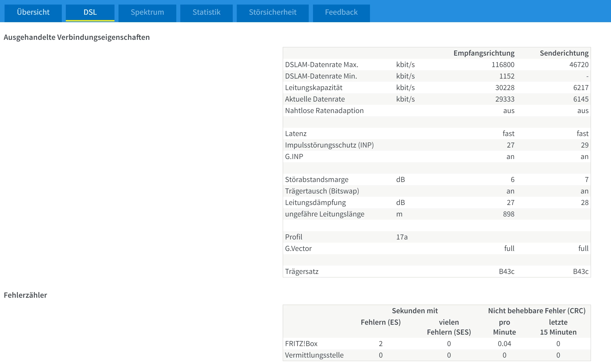Select the Trägersatz row label
This screenshot has width=611, height=364.
(301, 272)
